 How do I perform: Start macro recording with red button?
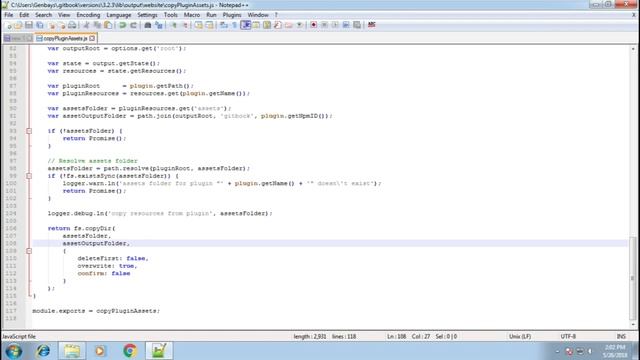click(313, 25)
